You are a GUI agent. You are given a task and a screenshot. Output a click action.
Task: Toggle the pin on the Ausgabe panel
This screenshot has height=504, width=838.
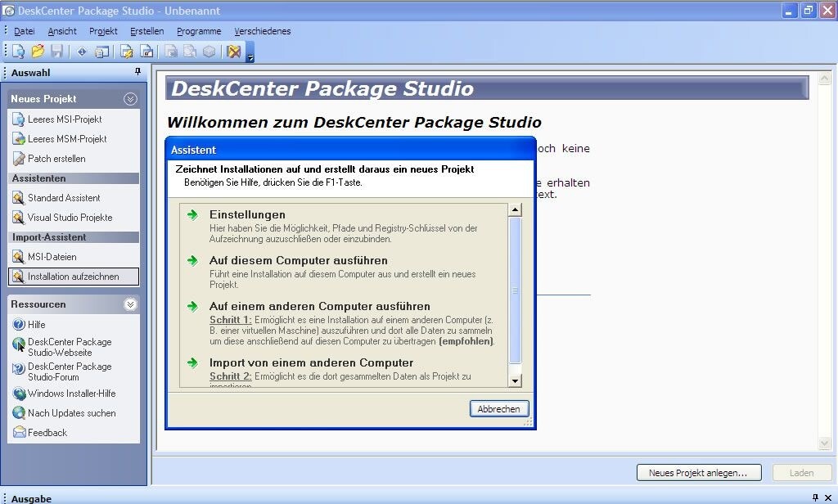(815, 497)
